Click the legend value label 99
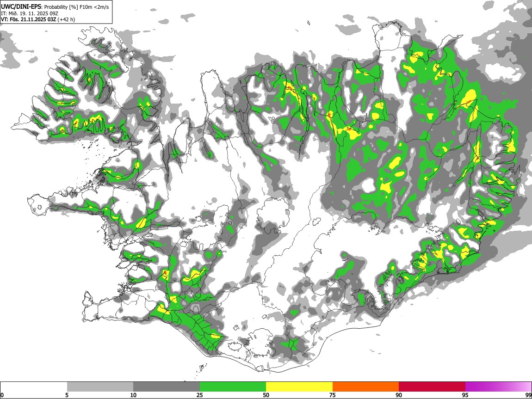Viewport: 532px width, 399px height. (528, 395)
